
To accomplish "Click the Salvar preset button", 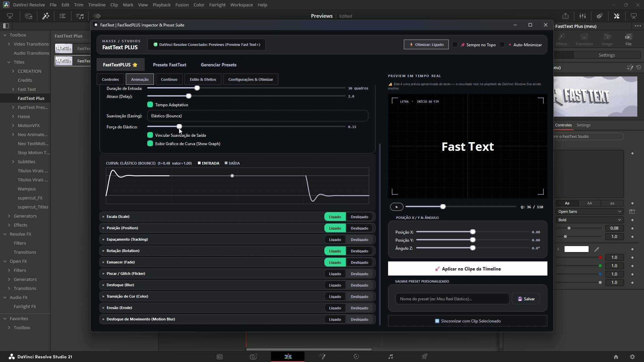I will click(526, 299).
